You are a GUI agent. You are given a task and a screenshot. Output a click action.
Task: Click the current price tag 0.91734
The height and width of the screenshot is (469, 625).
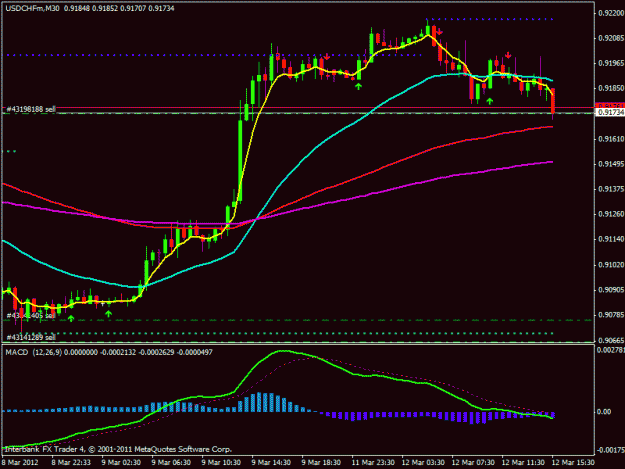pyautogui.click(x=610, y=113)
